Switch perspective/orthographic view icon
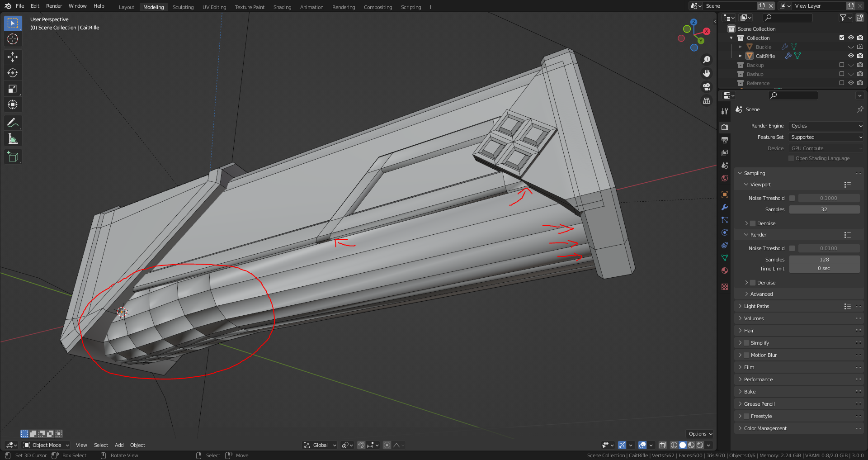 coord(707,100)
